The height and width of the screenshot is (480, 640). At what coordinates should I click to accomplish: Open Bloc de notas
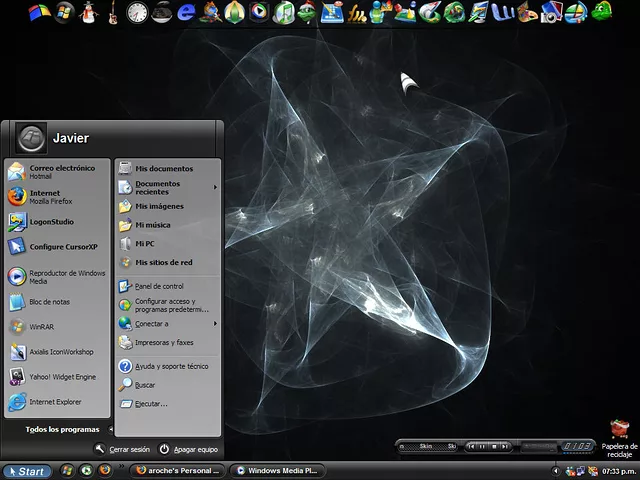click(x=48, y=301)
